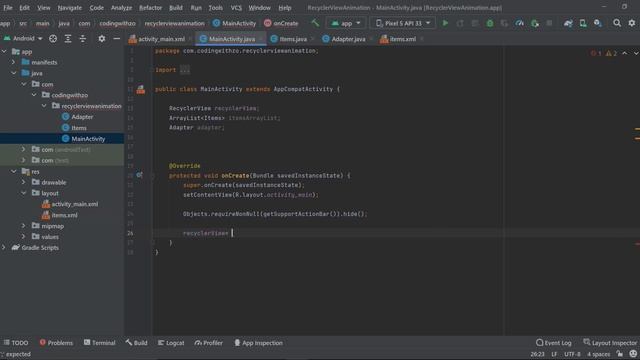Click override gutter icon beside onCreate
Image resolution: width=640 pixels, height=360 pixels.
[x=140, y=175]
